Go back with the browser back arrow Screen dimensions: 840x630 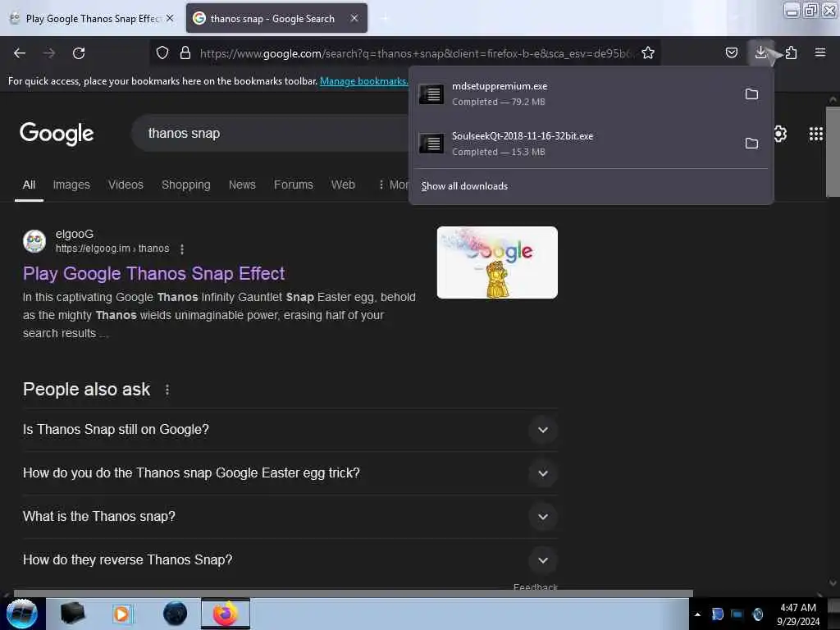(20, 53)
